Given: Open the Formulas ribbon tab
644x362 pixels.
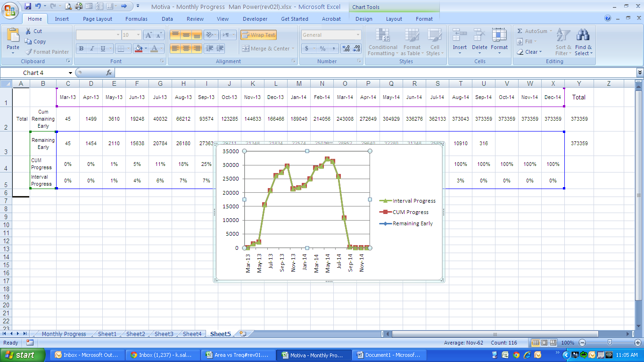Looking at the screenshot, I should [136, 19].
